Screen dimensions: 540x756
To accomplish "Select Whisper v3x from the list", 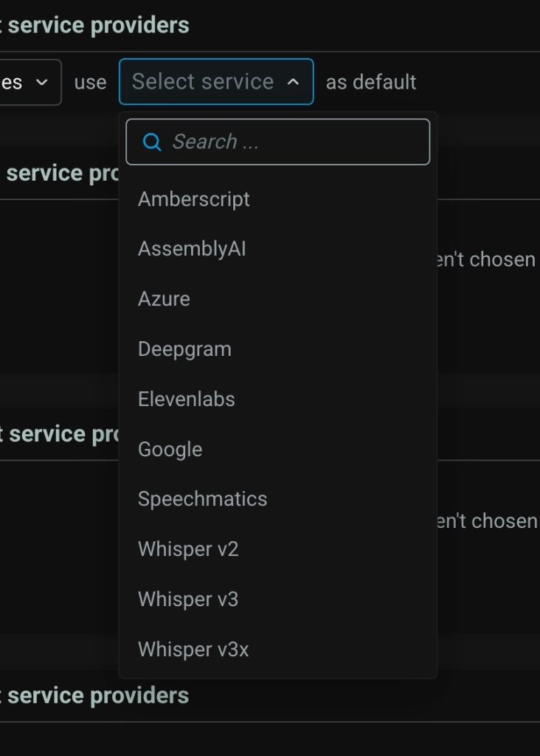I will [193, 650].
